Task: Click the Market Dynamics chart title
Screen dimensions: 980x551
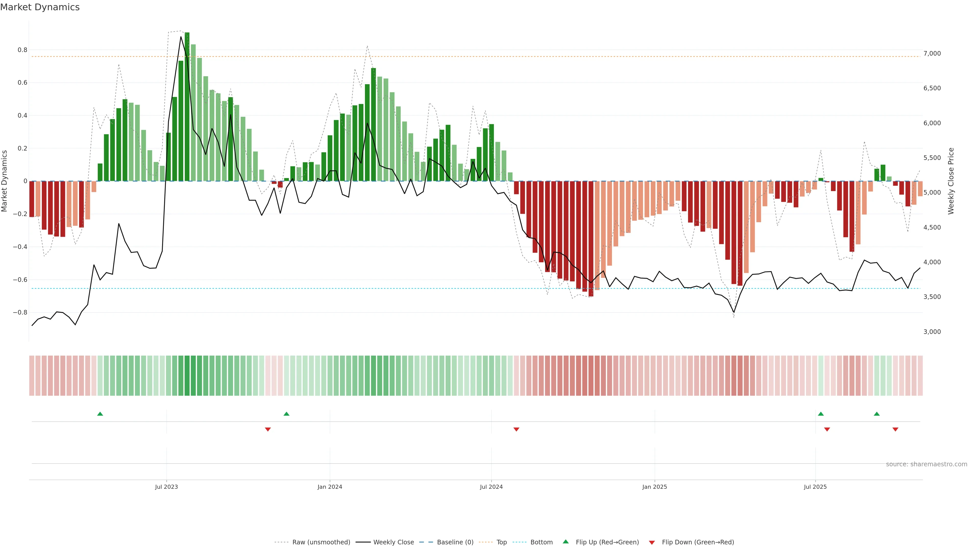Action: point(40,7)
